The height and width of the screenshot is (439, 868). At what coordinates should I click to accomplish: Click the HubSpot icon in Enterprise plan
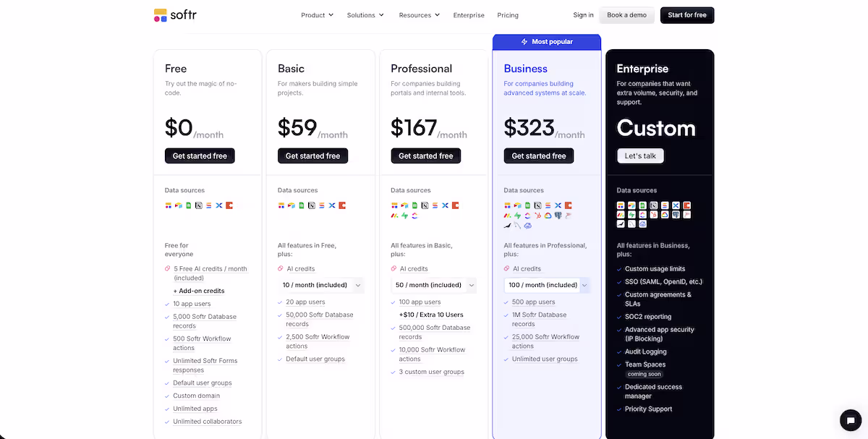654,215
